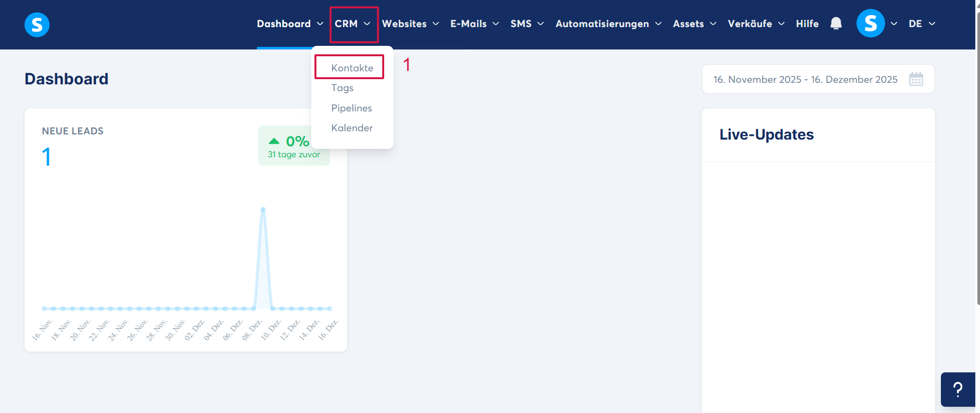The width and height of the screenshot is (980, 413).
Task: Open the Assets nav item
Action: point(688,24)
